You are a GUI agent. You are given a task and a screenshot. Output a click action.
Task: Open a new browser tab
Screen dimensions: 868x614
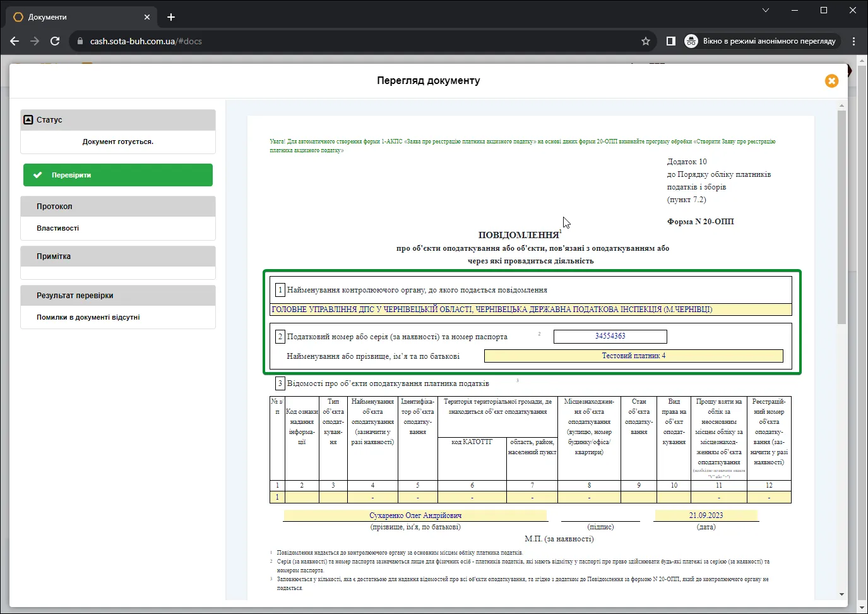171,17
